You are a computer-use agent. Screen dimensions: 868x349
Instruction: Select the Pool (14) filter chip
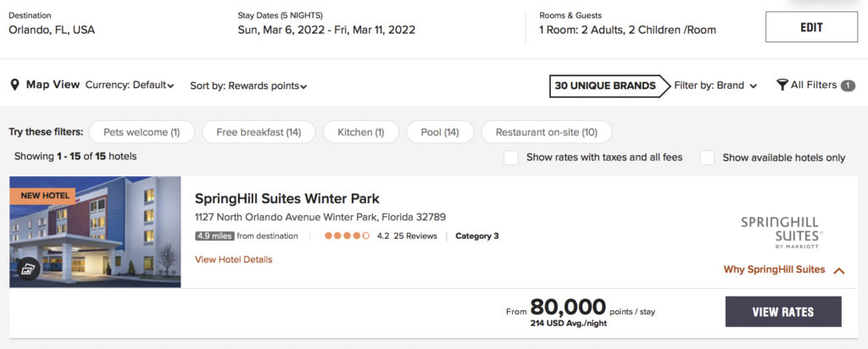(x=439, y=132)
